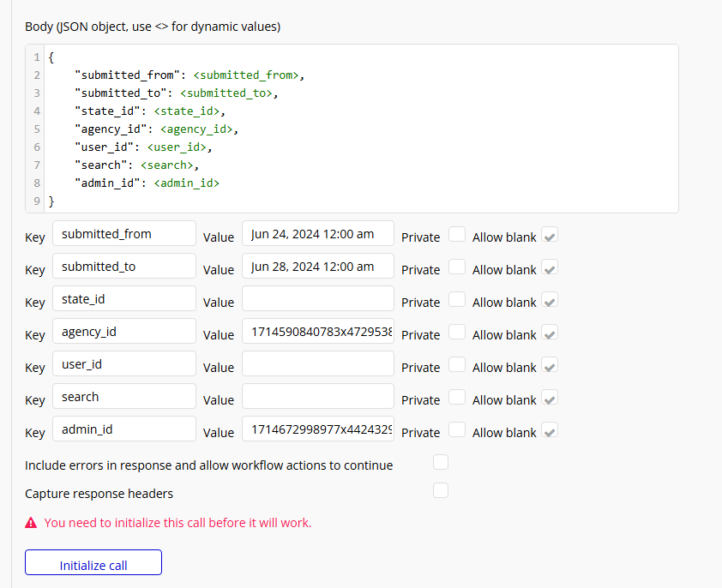Uncheck Allow blank for admin_id
Viewport: 722px width, 588px height.
tap(550, 429)
